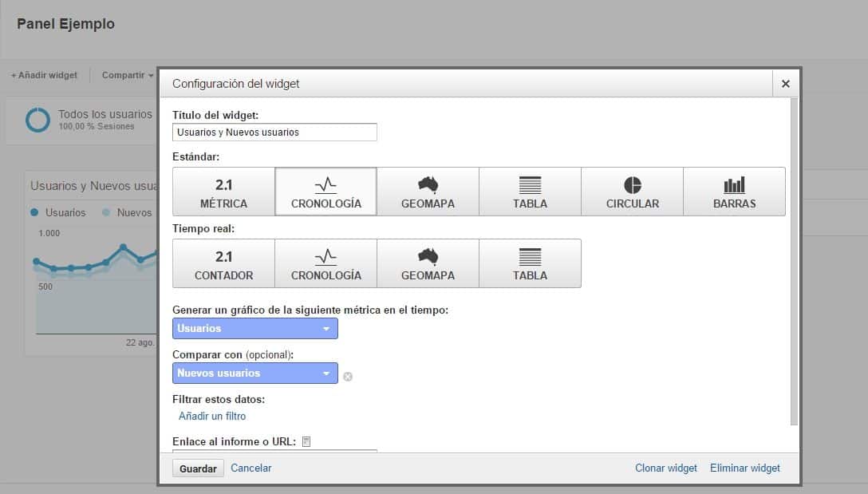The image size is (868, 494).
Task: Select the Circular pie chart widget type
Action: coord(632,192)
